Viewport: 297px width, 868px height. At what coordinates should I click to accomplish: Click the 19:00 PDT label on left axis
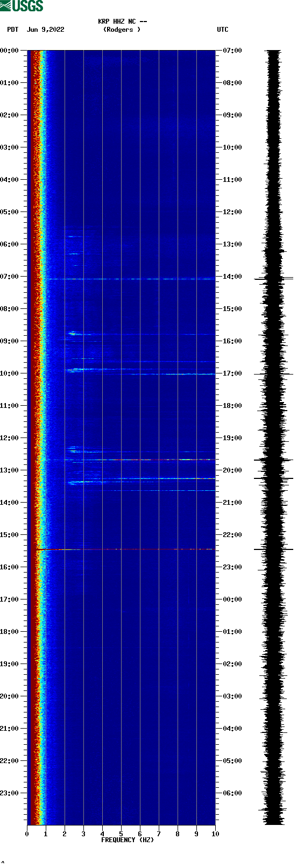[x=9, y=664]
